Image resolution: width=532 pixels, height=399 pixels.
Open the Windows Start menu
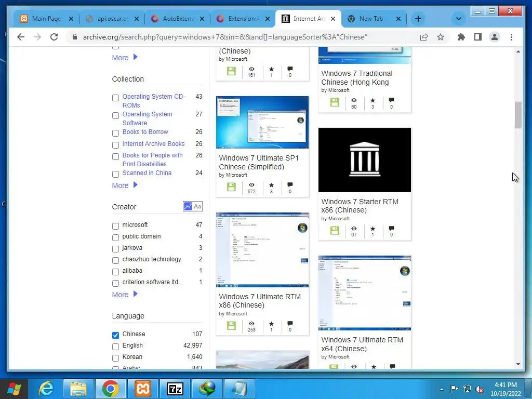(14, 389)
